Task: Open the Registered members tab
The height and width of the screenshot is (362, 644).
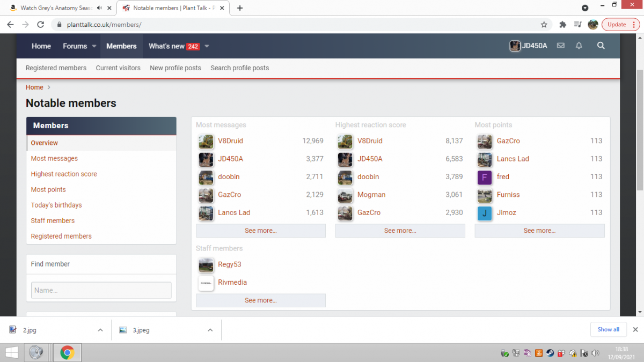Action: (x=56, y=68)
